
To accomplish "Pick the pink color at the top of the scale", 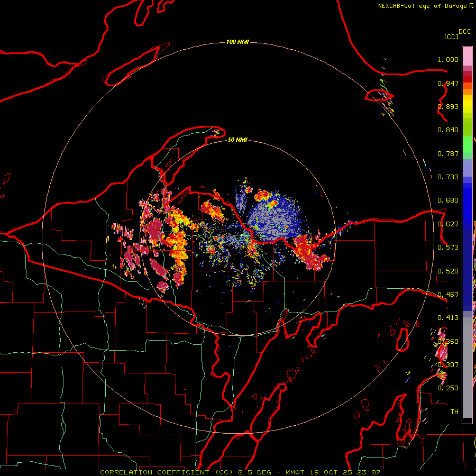I will (x=467, y=57).
